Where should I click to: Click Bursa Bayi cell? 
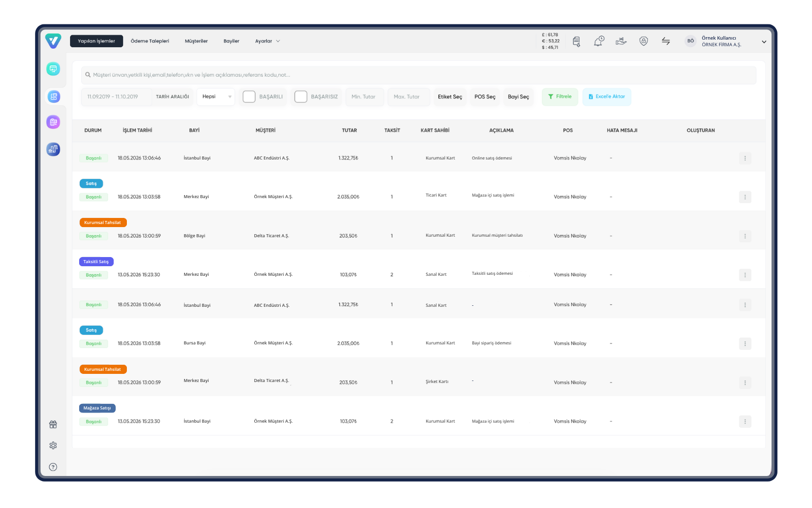(x=194, y=343)
